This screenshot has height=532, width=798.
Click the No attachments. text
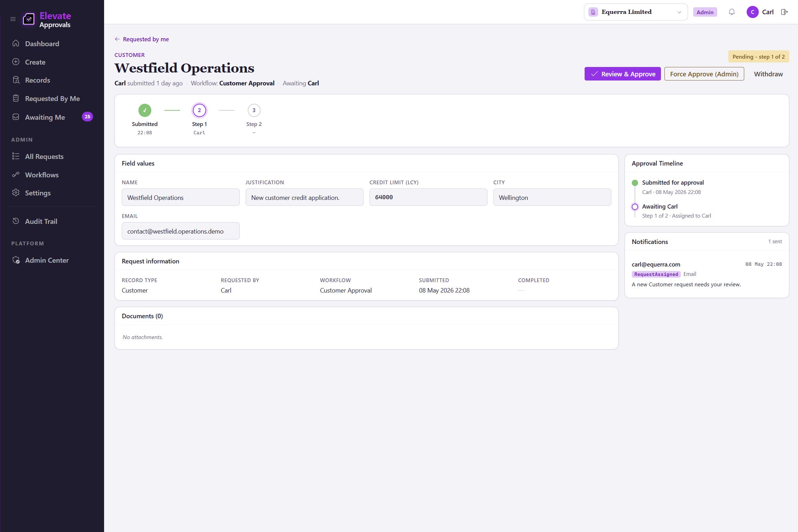coord(143,337)
